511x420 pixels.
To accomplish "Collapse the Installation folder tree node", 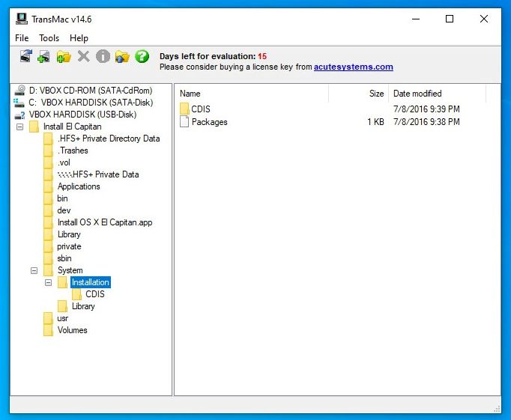I will pos(49,282).
